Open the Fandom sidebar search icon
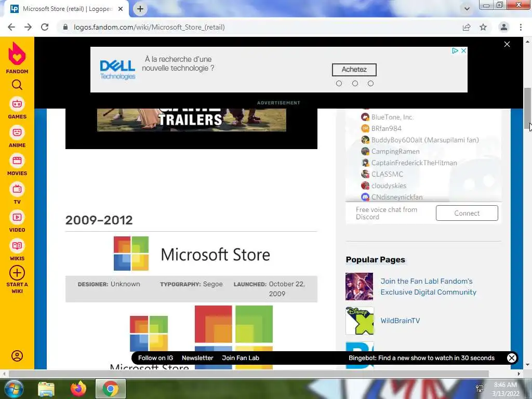The image size is (532, 399). coord(17,85)
